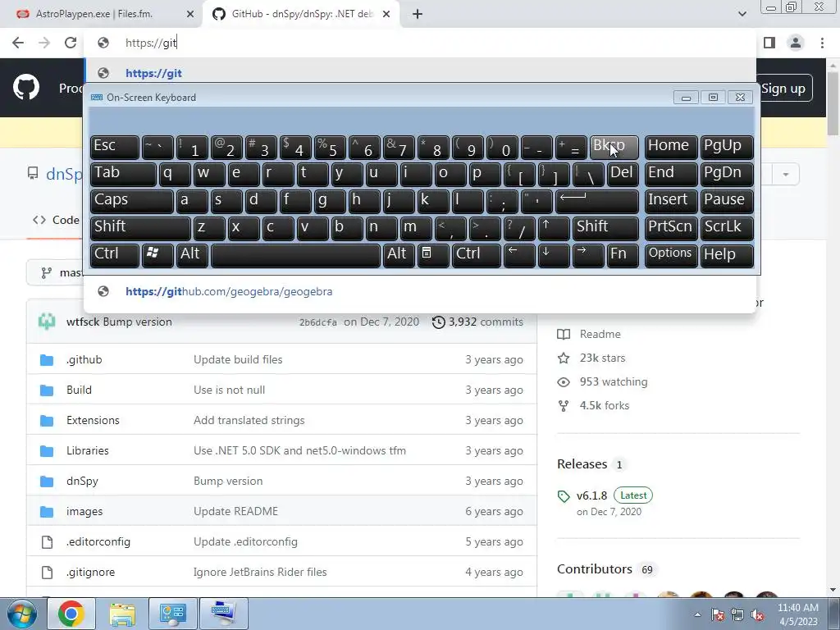The height and width of the screenshot is (630, 840).
Task: Open the branch selector dropdown
Action: 55,272
